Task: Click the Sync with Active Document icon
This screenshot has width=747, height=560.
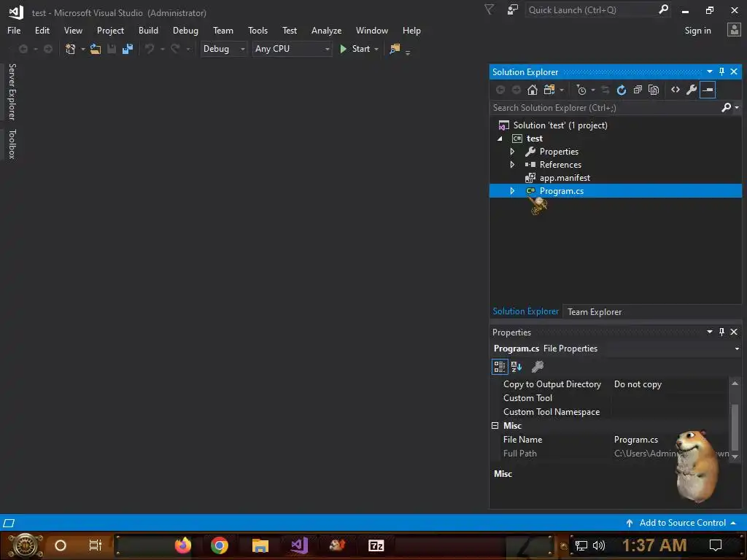Action: tap(605, 90)
